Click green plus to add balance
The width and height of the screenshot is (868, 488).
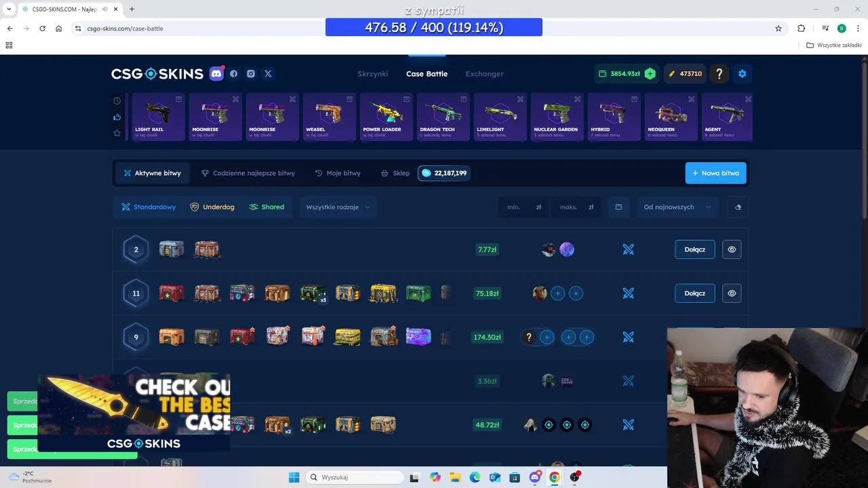pyautogui.click(x=650, y=74)
